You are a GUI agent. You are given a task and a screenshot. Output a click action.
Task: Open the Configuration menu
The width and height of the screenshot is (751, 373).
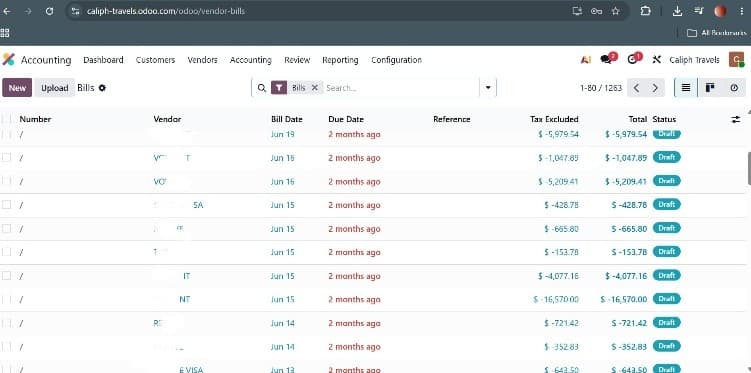397,60
